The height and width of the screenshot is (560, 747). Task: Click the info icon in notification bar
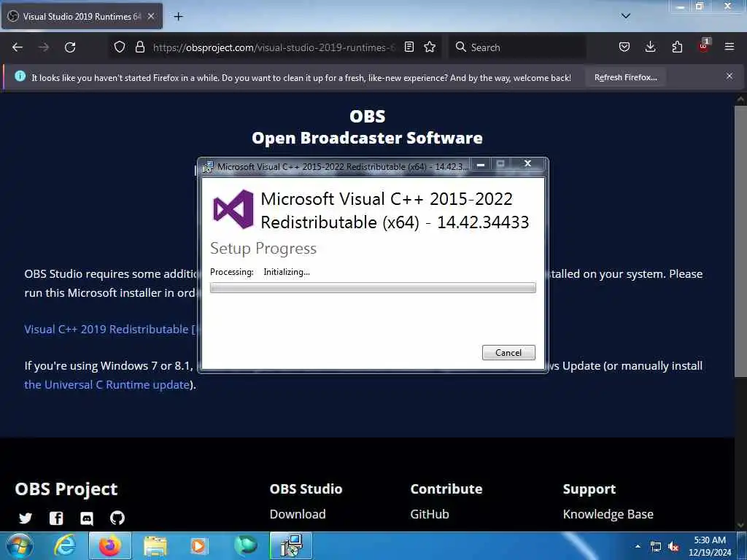point(20,76)
